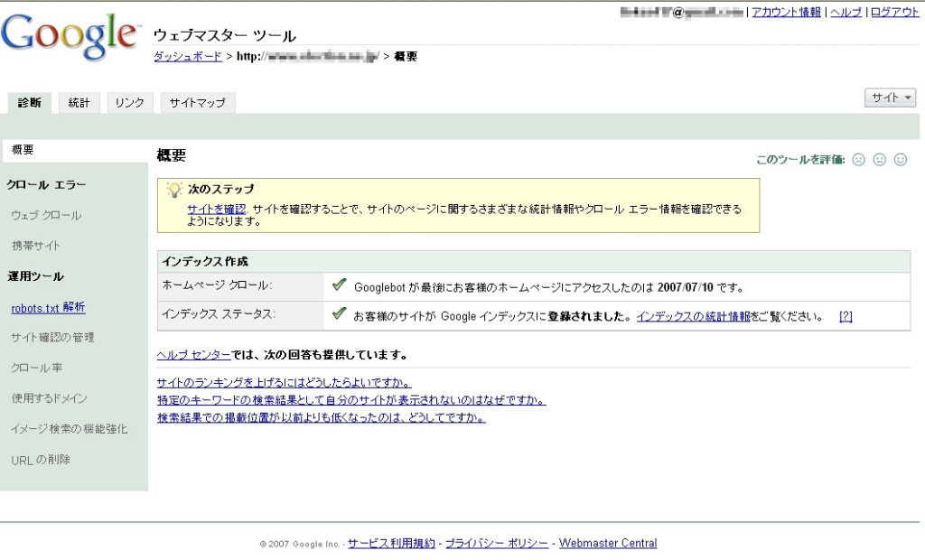The height and width of the screenshot is (560, 925).
Task: Click the green checkmark for インデックス ステータス
Action: tap(340, 313)
